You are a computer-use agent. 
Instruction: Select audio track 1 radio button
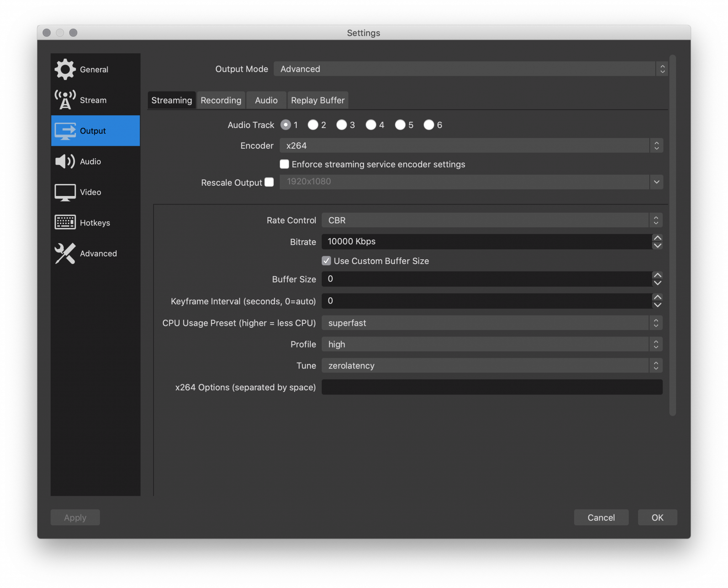286,125
